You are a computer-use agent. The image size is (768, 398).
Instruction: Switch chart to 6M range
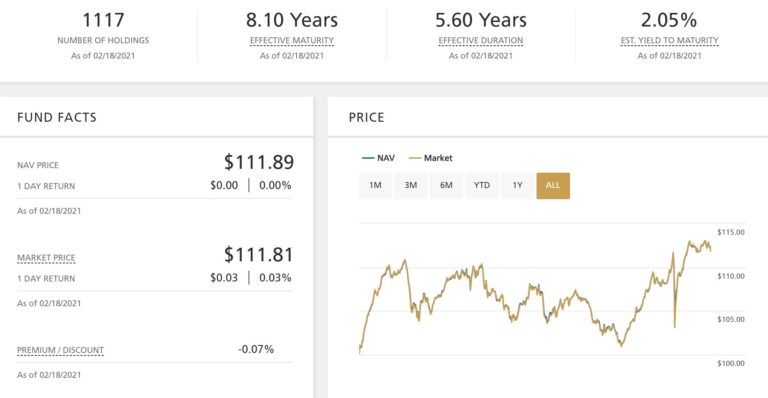tap(446, 186)
